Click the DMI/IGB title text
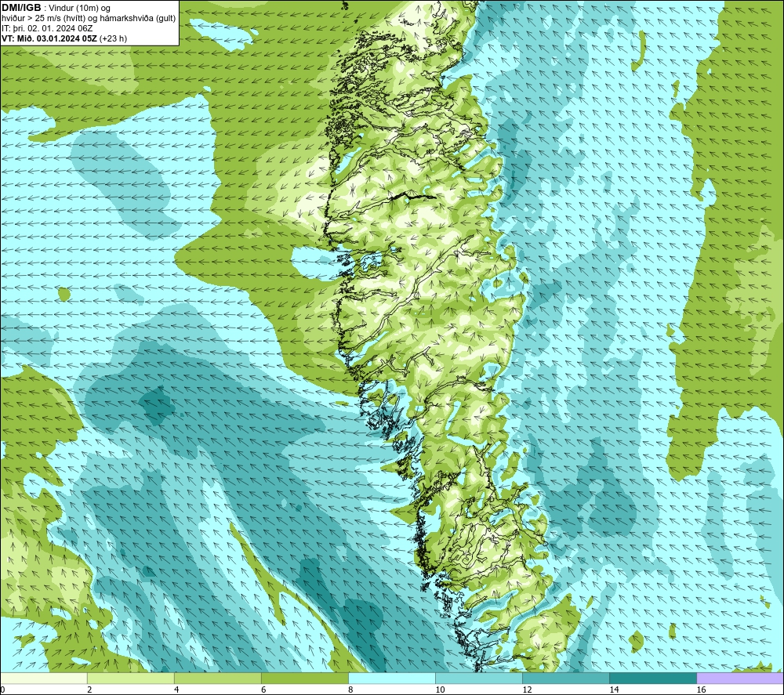This screenshot has width=784, height=695. coord(21,8)
